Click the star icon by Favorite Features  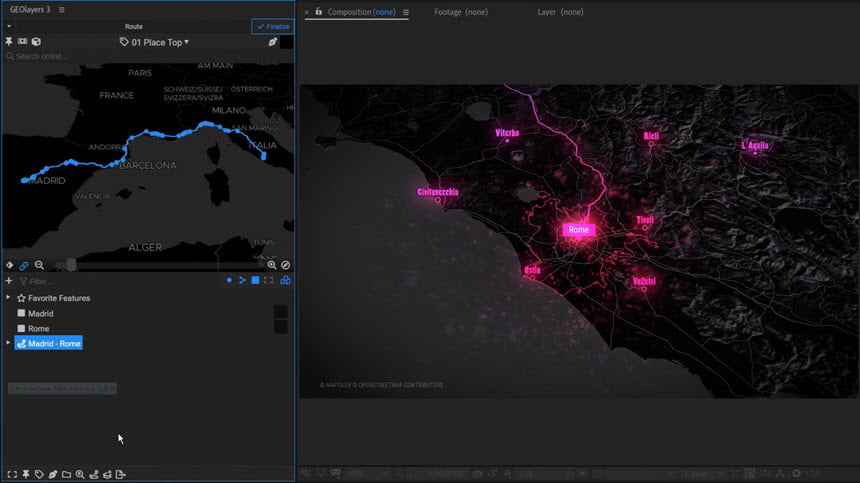(x=21, y=298)
